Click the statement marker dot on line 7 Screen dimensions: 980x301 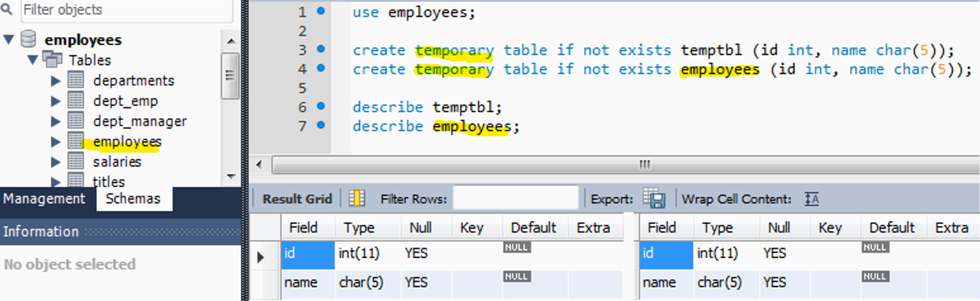pos(321,125)
